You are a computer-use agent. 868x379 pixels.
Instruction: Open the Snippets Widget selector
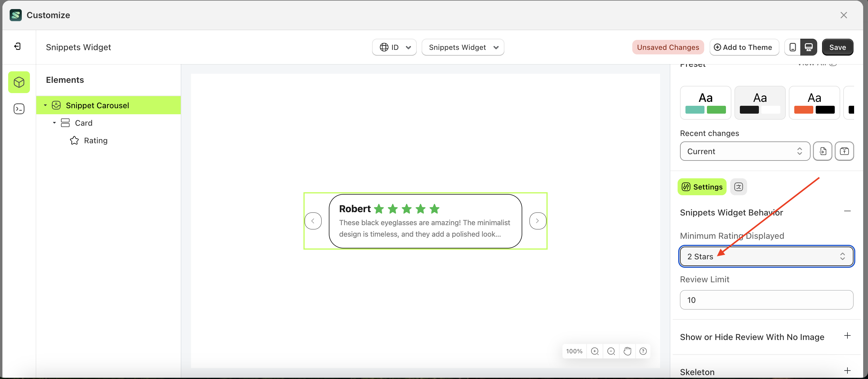pyautogui.click(x=463, y=47)
